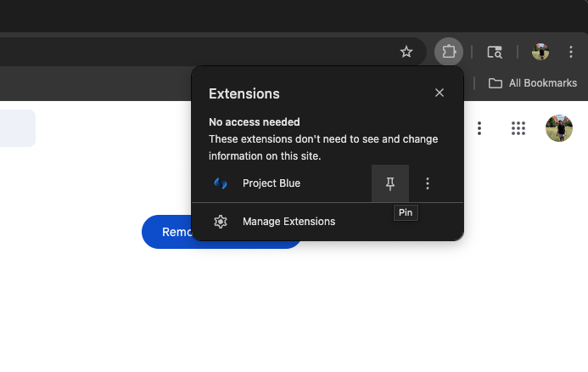Click the All Bookmarks folder icon
588x372 pixels.
pos(496,83)
